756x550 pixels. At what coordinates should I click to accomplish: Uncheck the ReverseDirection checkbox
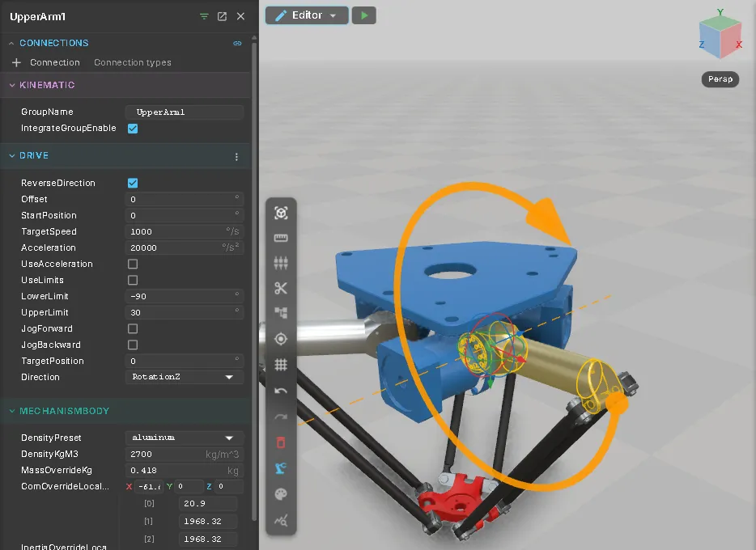133,183
